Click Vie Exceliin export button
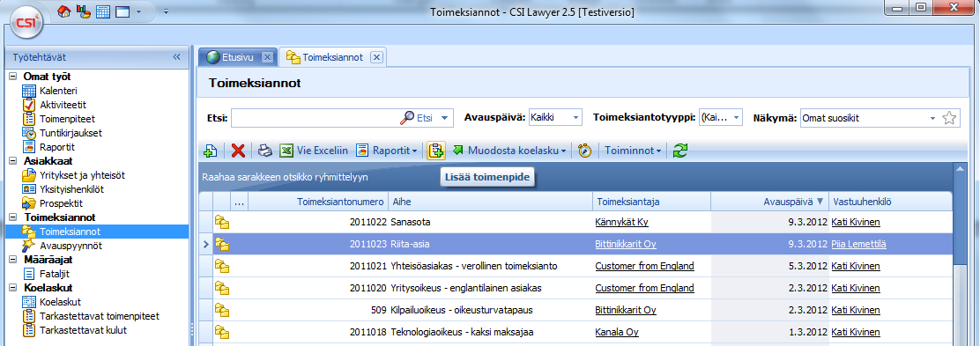This screenshot has height=346, width=980. [x=314, y=151]
